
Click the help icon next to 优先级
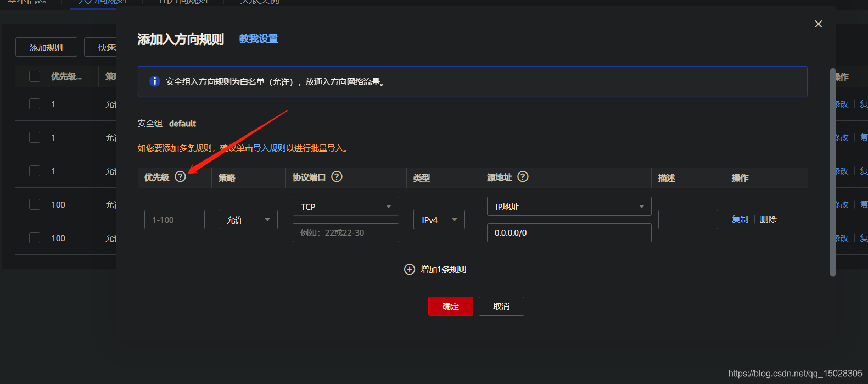point(180,177)
